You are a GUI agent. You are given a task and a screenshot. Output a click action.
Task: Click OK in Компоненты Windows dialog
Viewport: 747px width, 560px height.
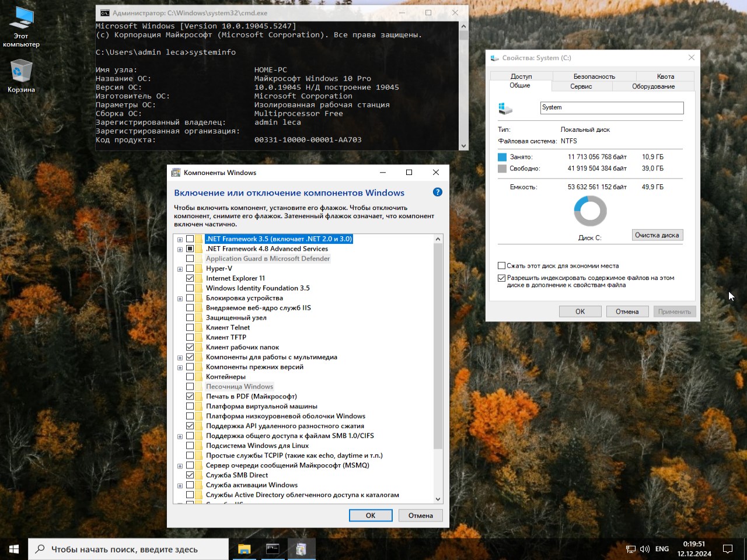(x=371, y=516)
